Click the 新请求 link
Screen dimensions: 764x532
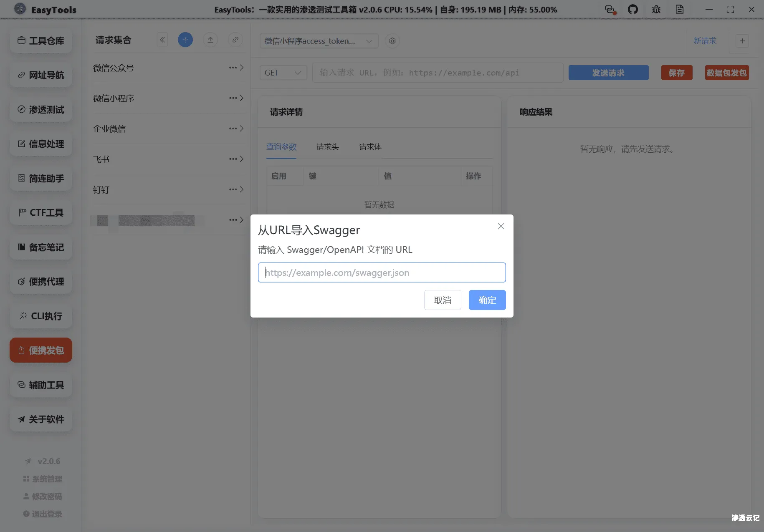pyautogui.click(x=705, y=41)
